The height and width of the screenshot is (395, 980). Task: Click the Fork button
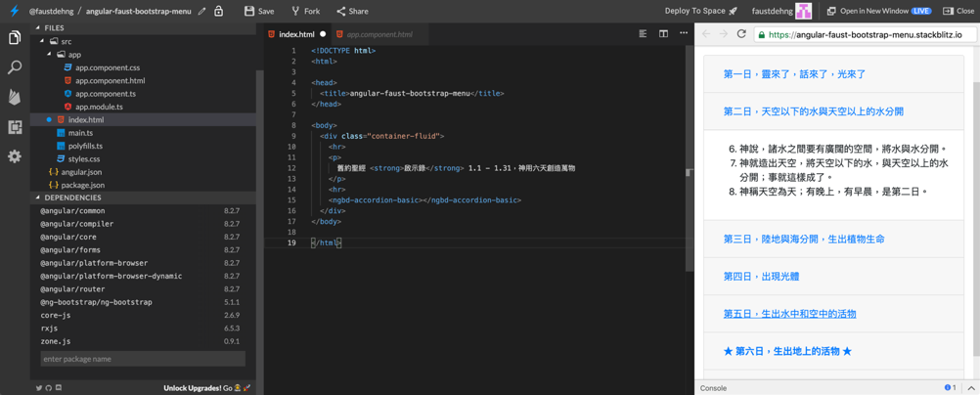point(305,12)
